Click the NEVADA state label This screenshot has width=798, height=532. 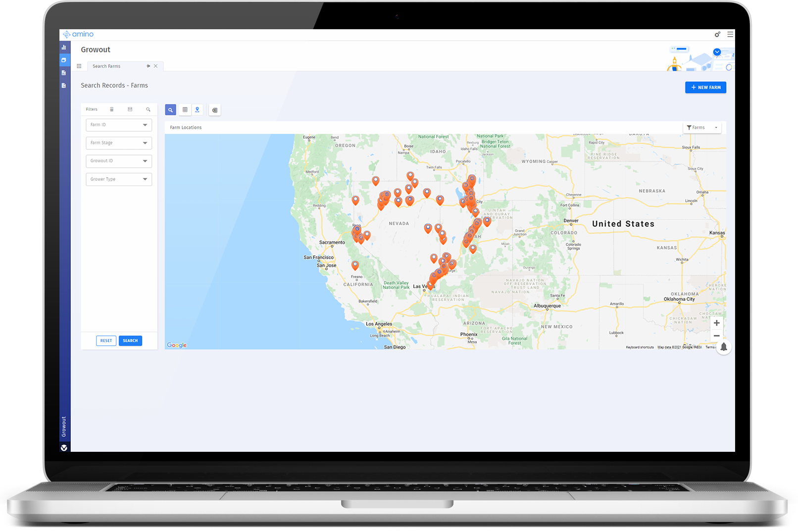(x=399, y=224)
